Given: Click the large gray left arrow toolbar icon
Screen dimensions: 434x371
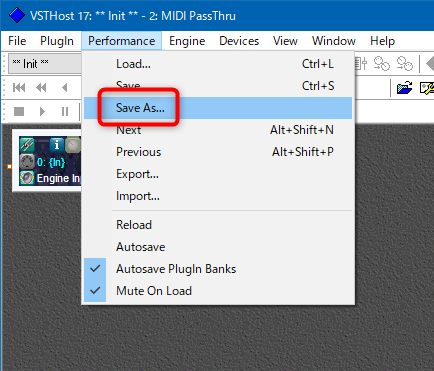Looking at the screenshot, I should tap(430, 64).
